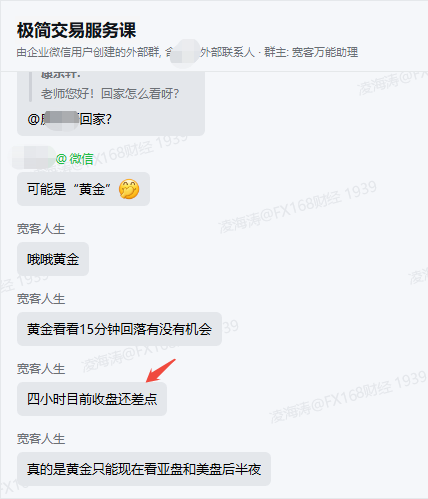
Task: Open 宽客人生 name above 四小时目前收盘 message
Action: pos(41,369)
